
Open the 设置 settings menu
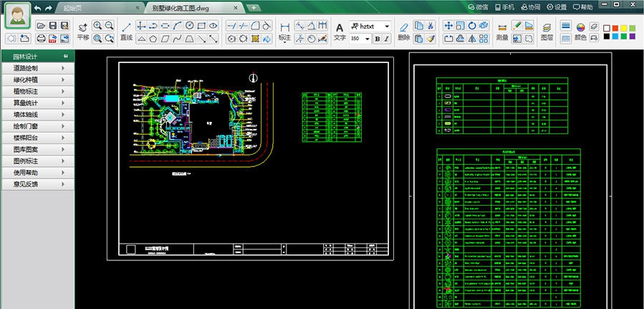[x=557, y=7]
